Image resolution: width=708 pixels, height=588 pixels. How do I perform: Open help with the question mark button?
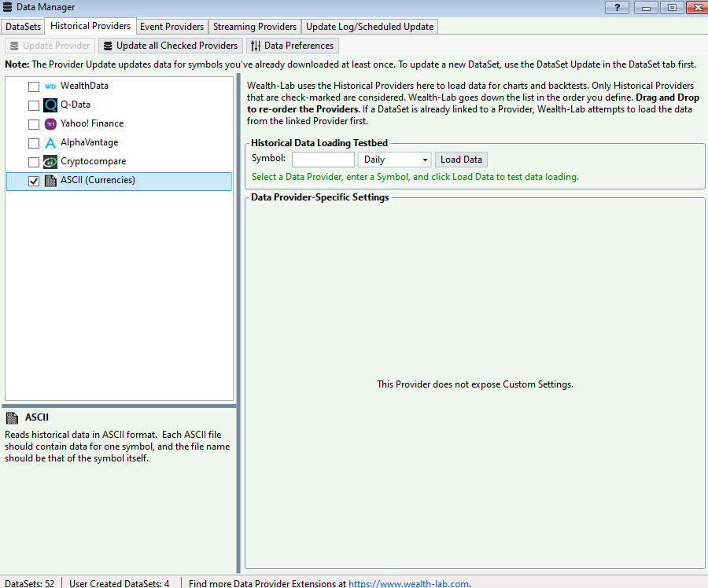[617, 7]
